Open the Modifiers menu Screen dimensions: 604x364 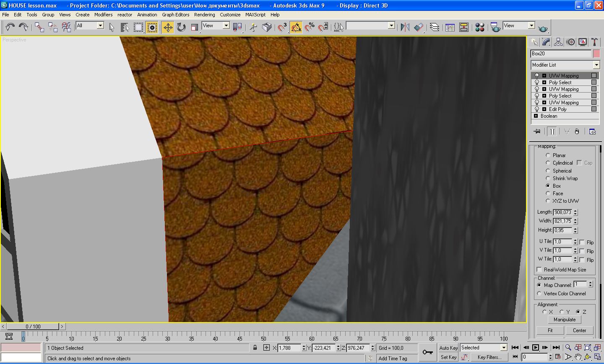[x=103, y=15]
